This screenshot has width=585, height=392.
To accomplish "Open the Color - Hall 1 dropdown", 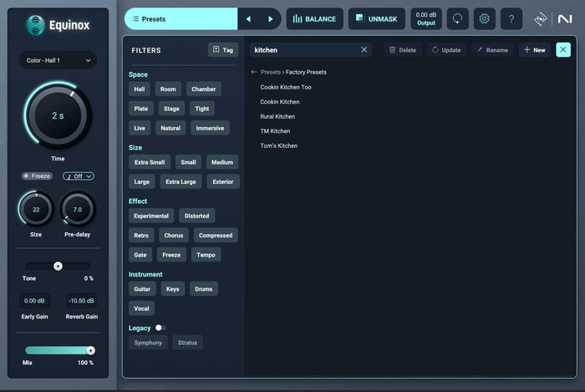I will pyautogui.click(x=58, y=60).
